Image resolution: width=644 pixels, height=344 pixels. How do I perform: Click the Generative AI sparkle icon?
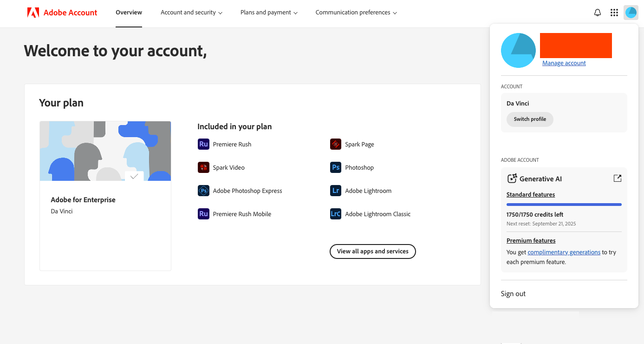(x=512, y=179)
